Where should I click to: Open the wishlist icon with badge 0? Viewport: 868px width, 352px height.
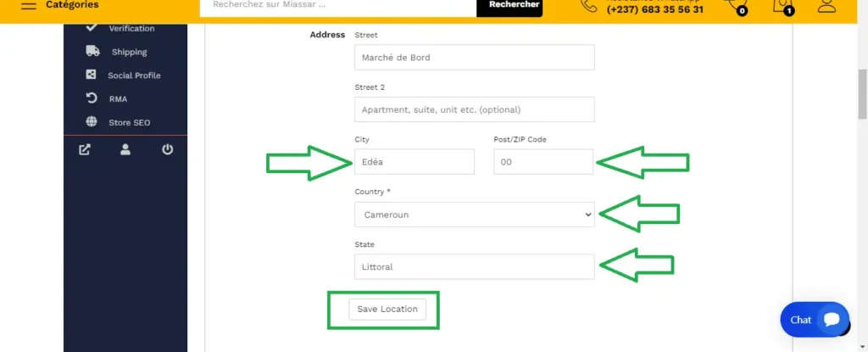point(736,6)
